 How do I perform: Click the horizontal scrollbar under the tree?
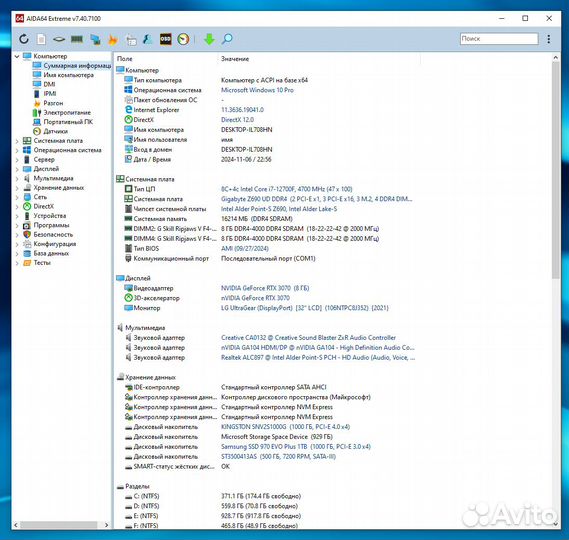(x=58, y=525)
